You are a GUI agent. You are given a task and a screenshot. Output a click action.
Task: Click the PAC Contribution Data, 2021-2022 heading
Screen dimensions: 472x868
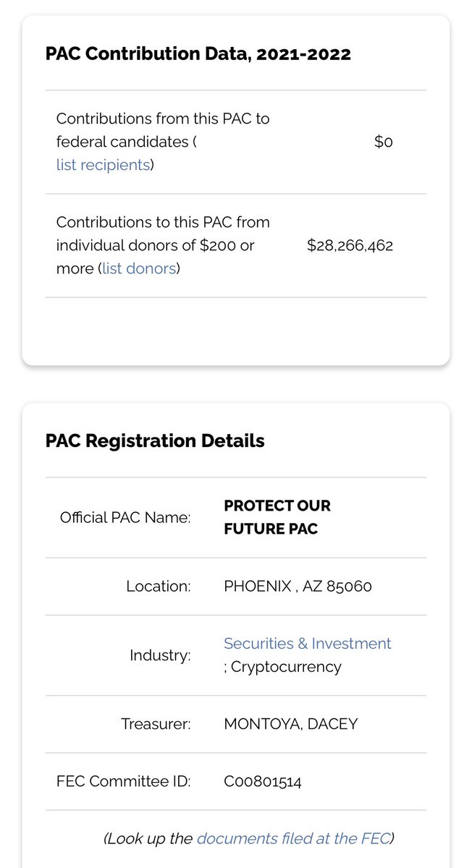coord(198,54)
